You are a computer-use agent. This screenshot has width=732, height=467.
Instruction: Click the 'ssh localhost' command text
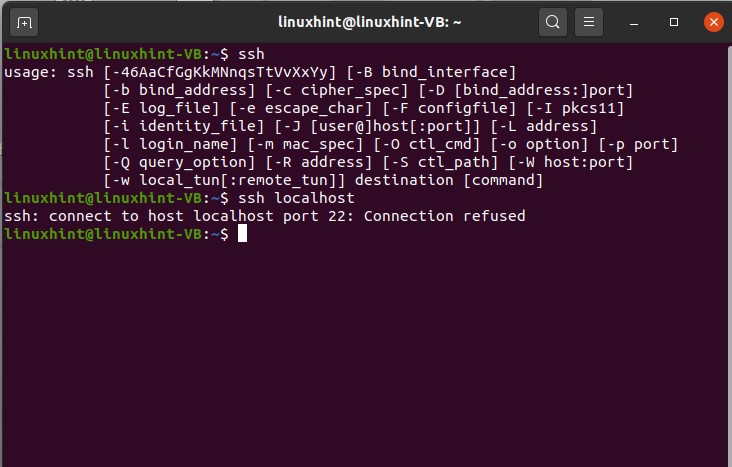click(x=295, y=198)
